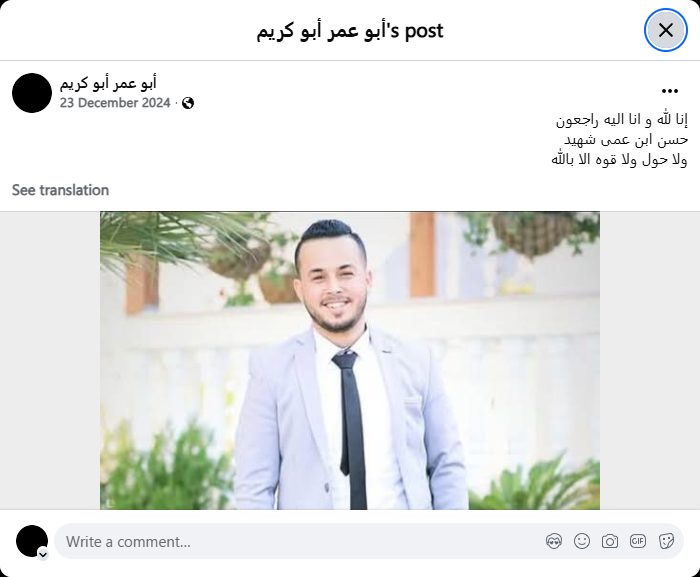Click the first Arabic line of post text
The height and width of the screenshot is (577, 700).
coord(621,120)
